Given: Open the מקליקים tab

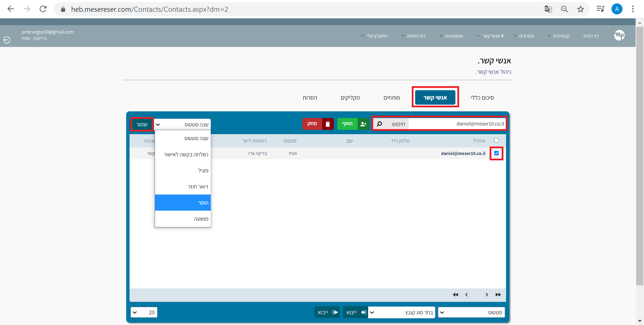Looking at the screenshot, I should pos(350,98).
